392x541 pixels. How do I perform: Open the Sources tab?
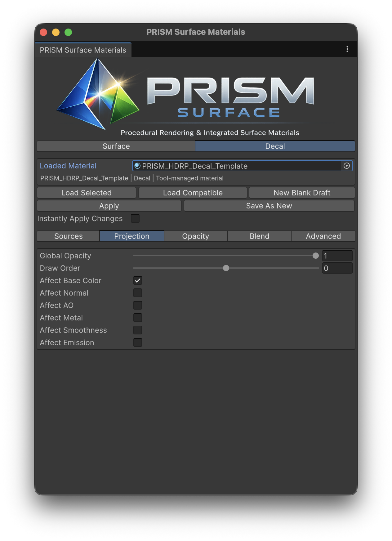[68, 236]
